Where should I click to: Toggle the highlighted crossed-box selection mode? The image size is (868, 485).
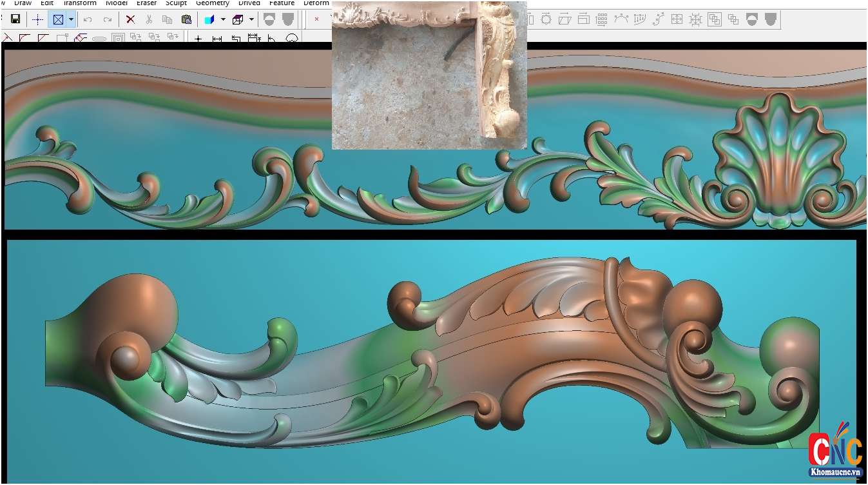click(58, 19)
